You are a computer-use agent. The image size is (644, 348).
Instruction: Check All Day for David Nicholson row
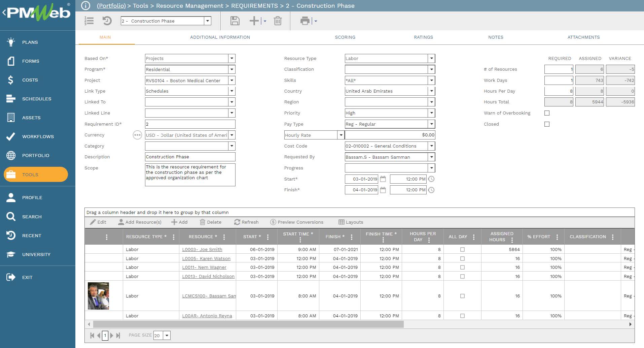[x=462, y=277]
